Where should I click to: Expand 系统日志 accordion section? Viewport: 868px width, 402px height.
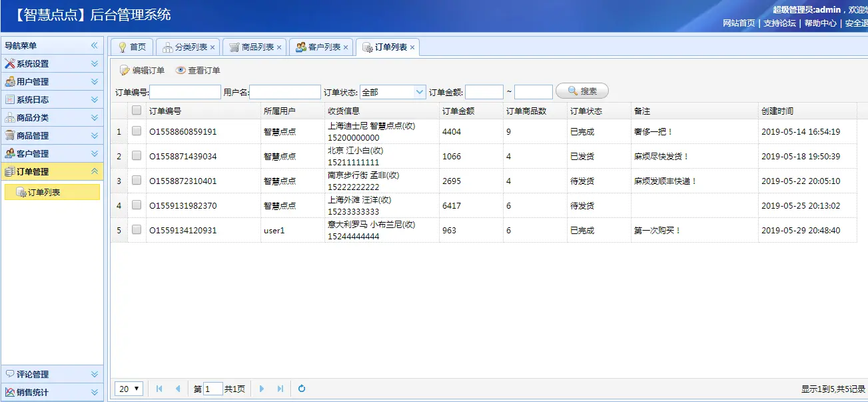point(95,100)
